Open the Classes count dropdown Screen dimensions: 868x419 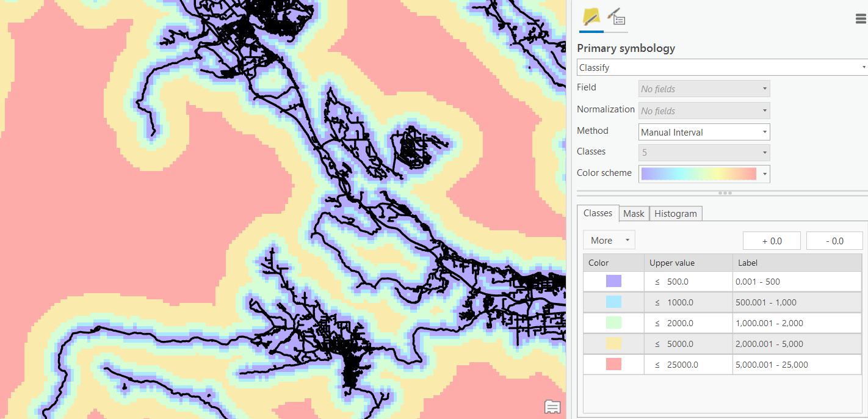pos(704,153)
